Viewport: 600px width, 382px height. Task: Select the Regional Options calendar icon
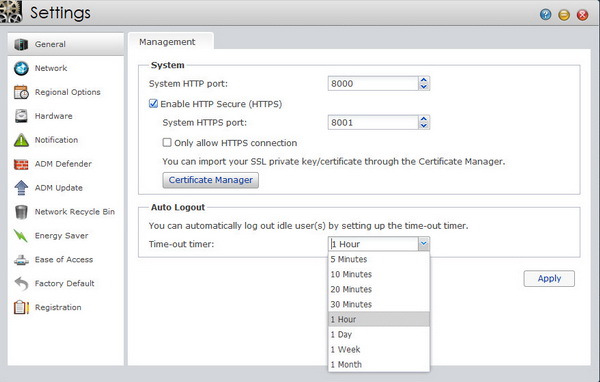(x=21, y=92)
